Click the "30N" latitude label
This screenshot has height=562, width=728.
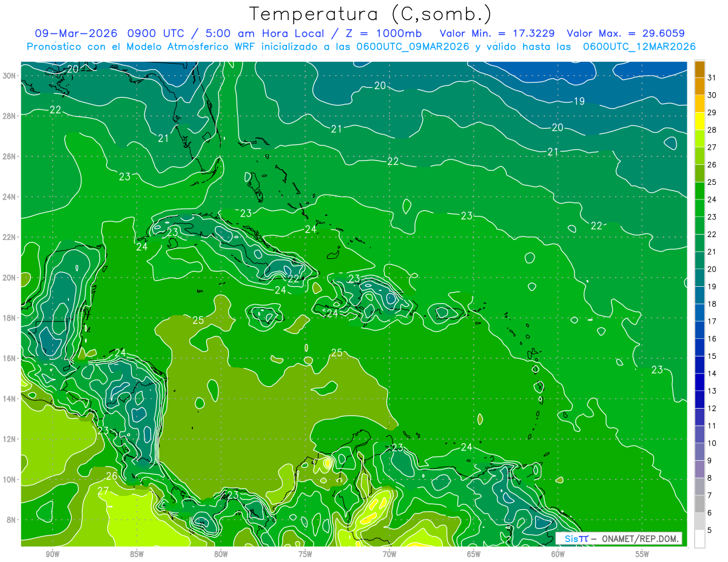pyautogui.click(x=10, y=75)
